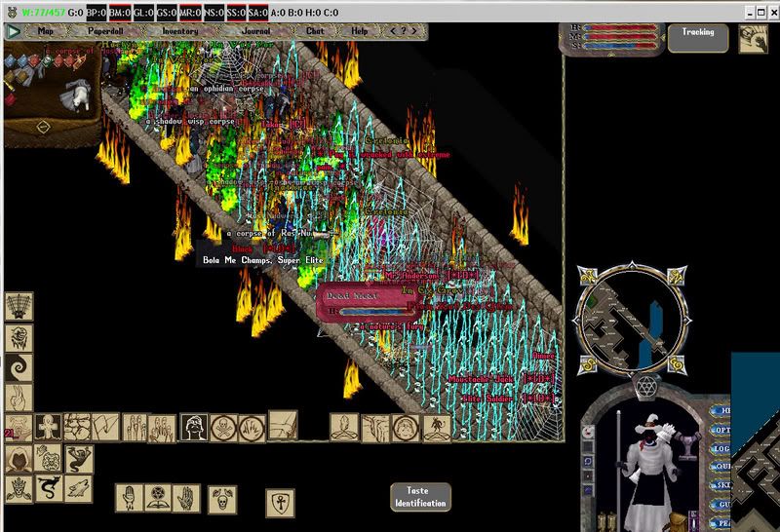This screenshot has width=780, height=532.
Task: Click the Dead Meat health bar gump
Action: click(367, 303)
